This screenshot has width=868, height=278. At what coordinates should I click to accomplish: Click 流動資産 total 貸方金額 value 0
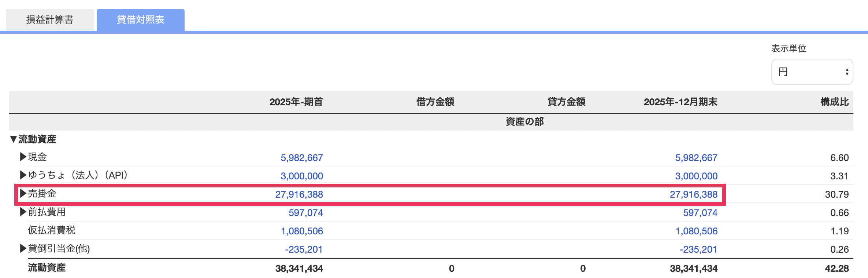pyautogui.click(x=583, y=268)
